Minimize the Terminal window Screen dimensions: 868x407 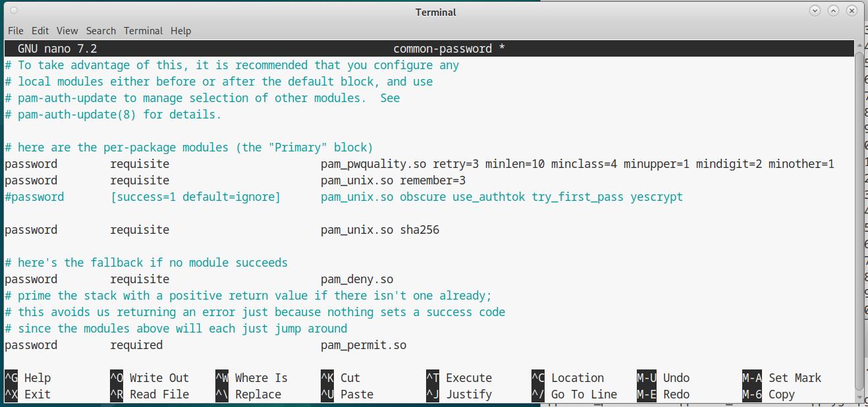point(815,11)
